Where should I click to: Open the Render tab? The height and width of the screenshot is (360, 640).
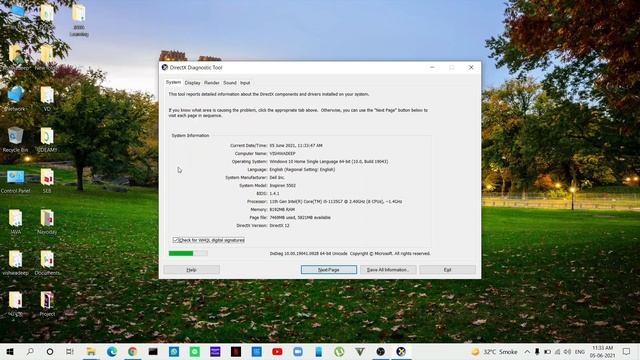pos(211,83)
